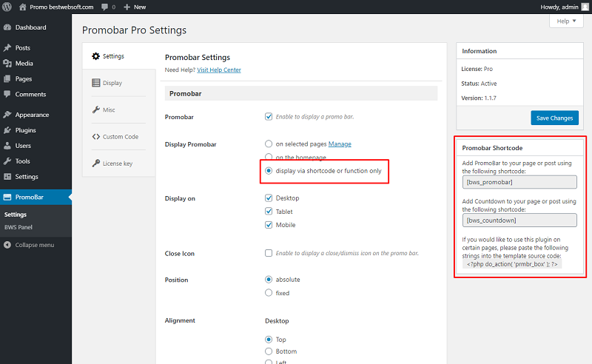This screenshot has height=364, width=592.
Task: Toggle the Desktop display checkbox
Action: 269,198
